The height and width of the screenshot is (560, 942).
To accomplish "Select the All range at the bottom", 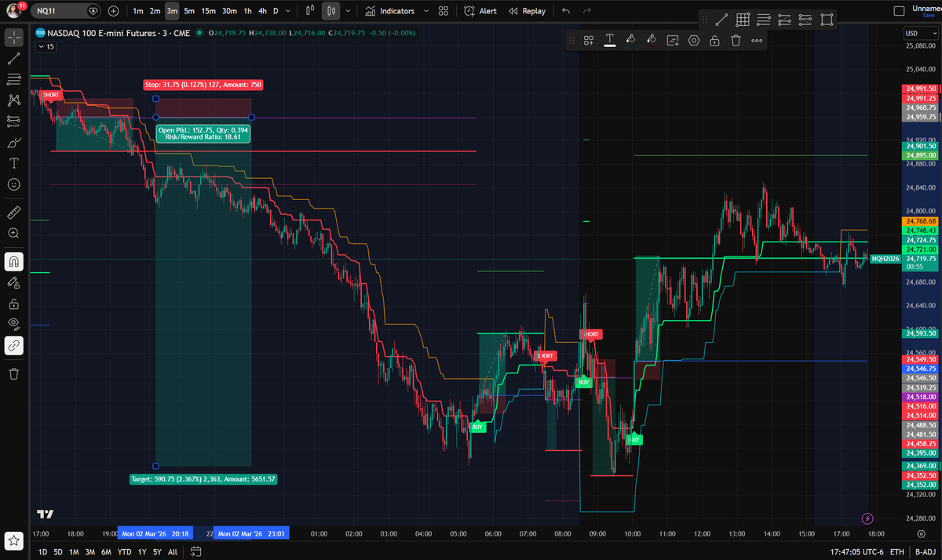I will coord(173,551).
